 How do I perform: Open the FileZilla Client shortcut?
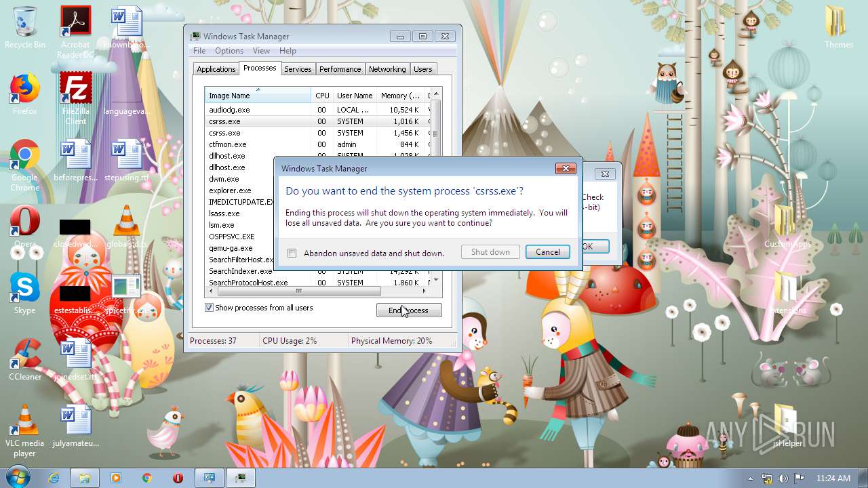(76, 99)
